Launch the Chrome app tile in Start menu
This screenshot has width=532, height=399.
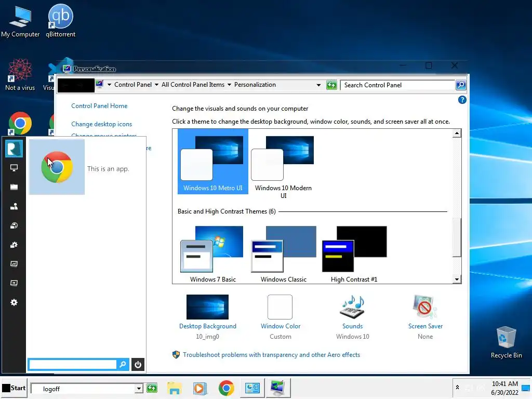coord(57,167)
